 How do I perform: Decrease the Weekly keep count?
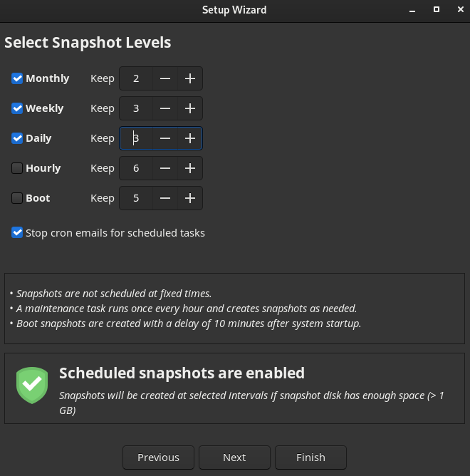(x=165, y=108)
